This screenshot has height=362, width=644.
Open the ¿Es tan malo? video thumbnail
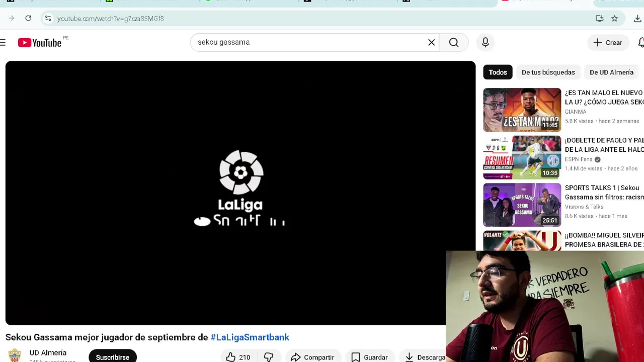click(x=522, y=110)
